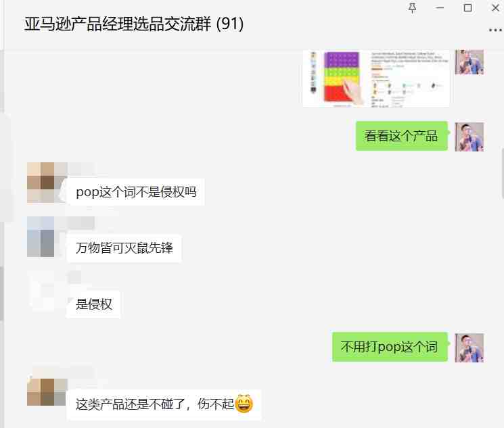Click the blurred avatar beside 是侵权
504x428 pixels.
[x=41, y=291]
